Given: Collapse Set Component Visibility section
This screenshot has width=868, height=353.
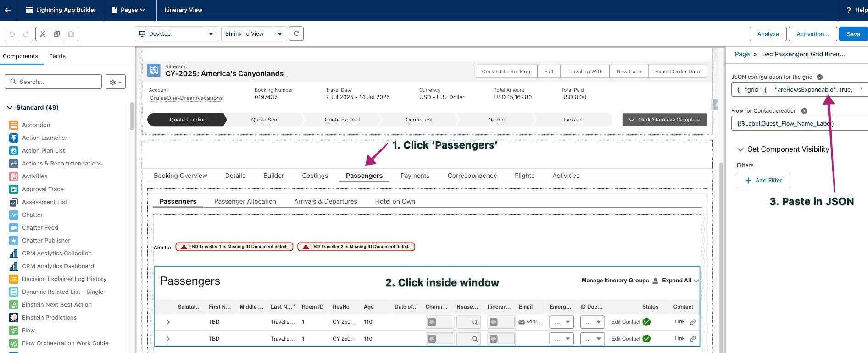Looking at the screenshot, I should coord(740,149).
